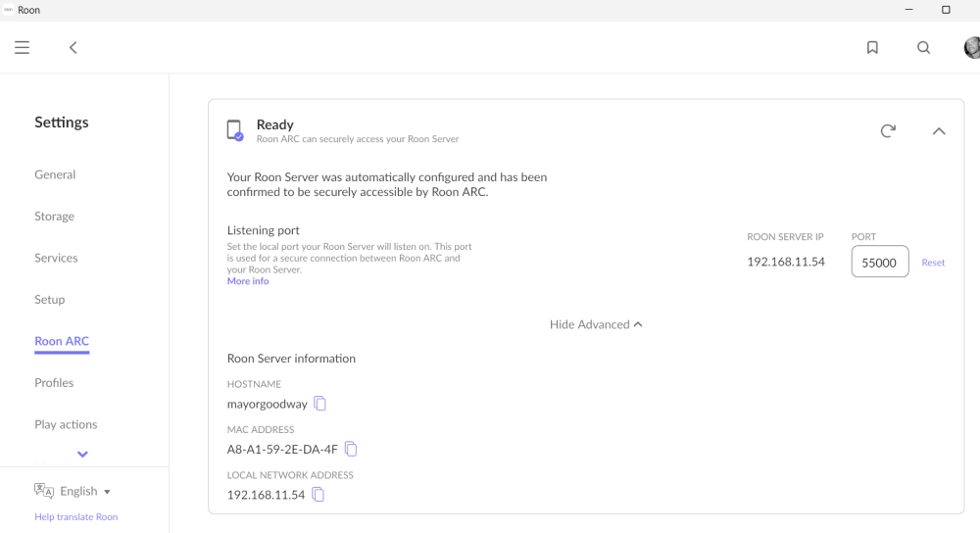Expand more settings with down chevron
The width and height of the screenshot is (980, 533).
click(x=82, y=455)
